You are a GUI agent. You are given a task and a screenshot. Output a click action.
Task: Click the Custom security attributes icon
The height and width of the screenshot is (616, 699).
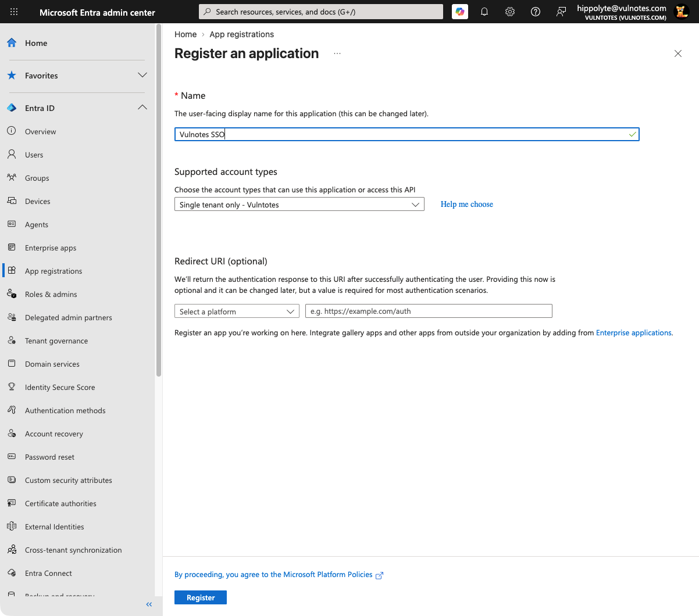point(12,479)
